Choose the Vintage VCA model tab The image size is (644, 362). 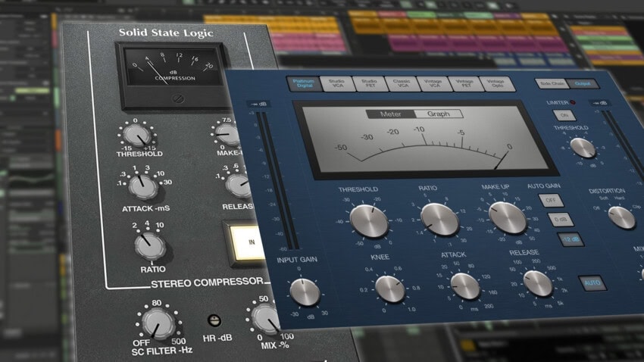pyautogui.click(x=433, y=84)
